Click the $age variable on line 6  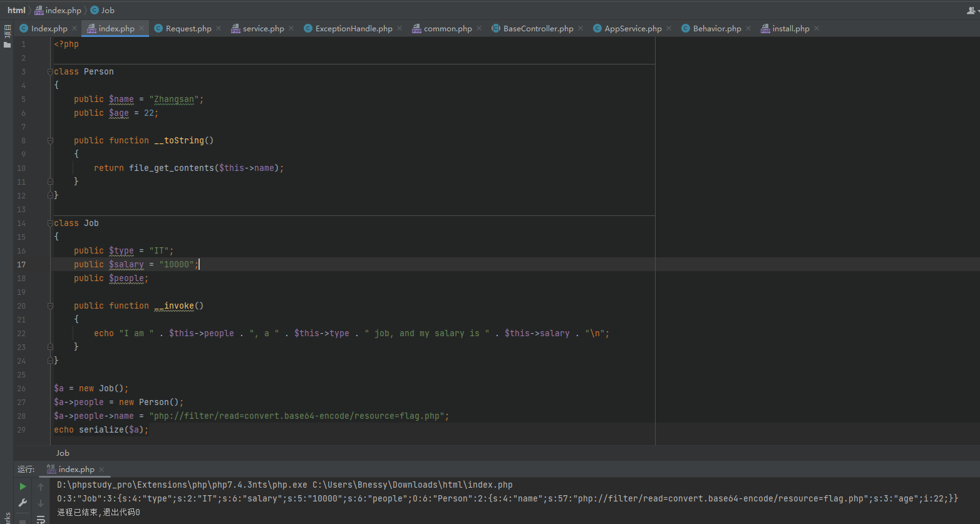119,113
